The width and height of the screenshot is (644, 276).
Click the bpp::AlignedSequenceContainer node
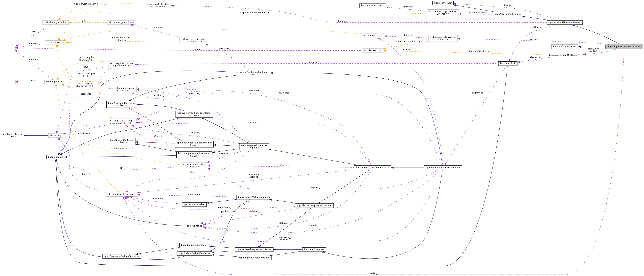pos(443,167)
